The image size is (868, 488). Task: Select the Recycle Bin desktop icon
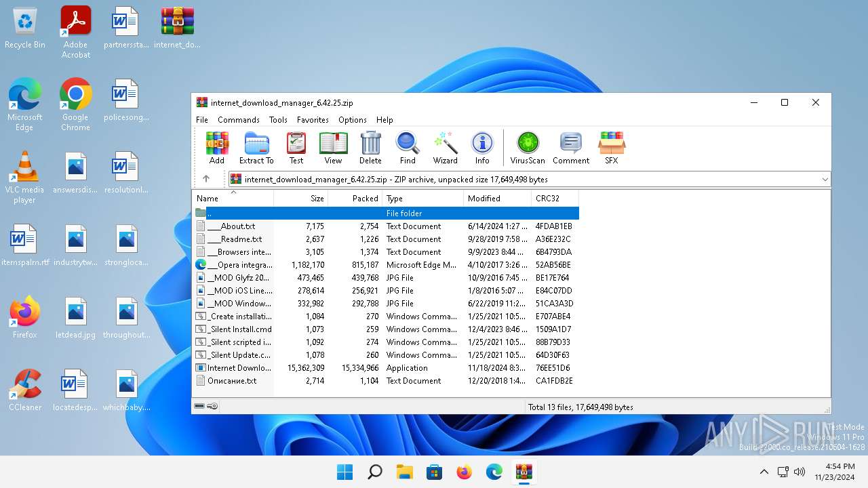[25, 28]
